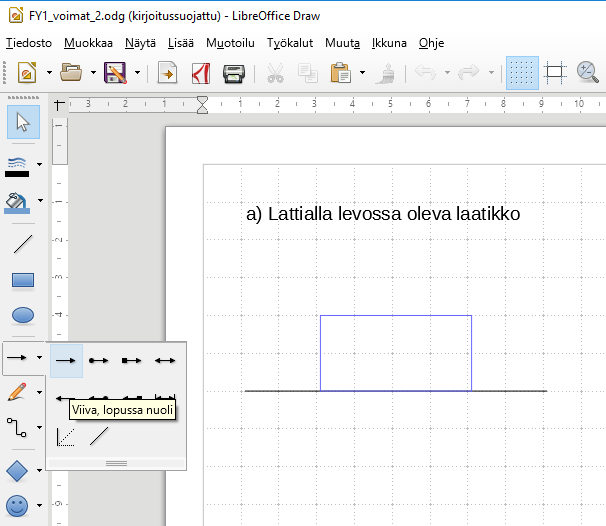Image resolution: width=606 pixels, height=526 pixels.
Task: Expand the Save dropdown arrow
Action: (137, 72)
